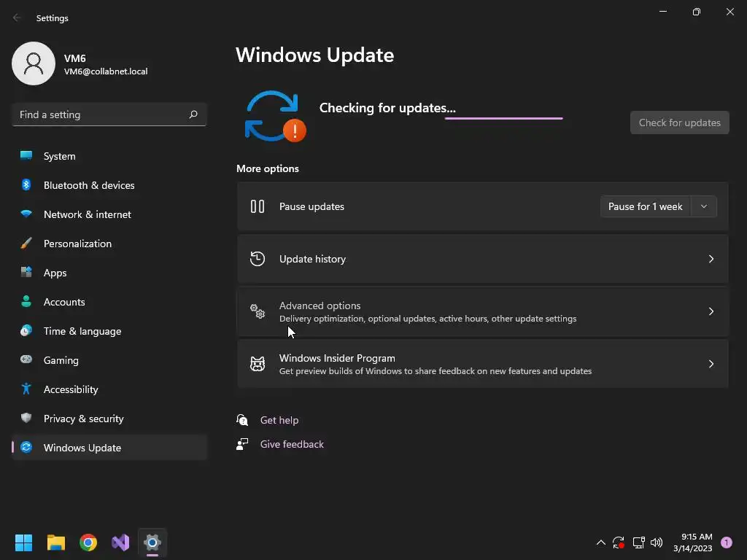Image resolution: width=747 pixels, height=560 pixels.
Task: Click the System monitor icon in sidebar
Action: click(26, 156)
